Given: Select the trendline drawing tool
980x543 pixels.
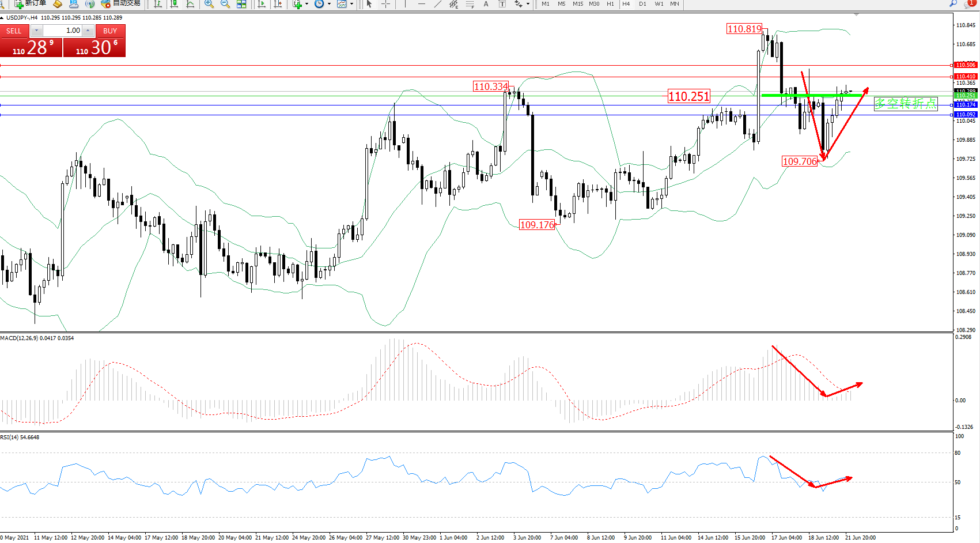Looking at the screenshot, I should coord(438,4).
